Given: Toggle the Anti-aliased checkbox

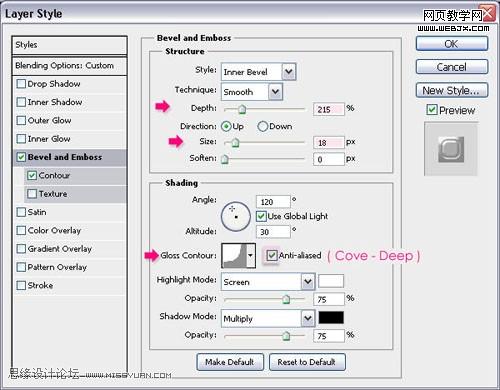Looking at the screenshot, I should pyautogui.click(x=272, y=256).
